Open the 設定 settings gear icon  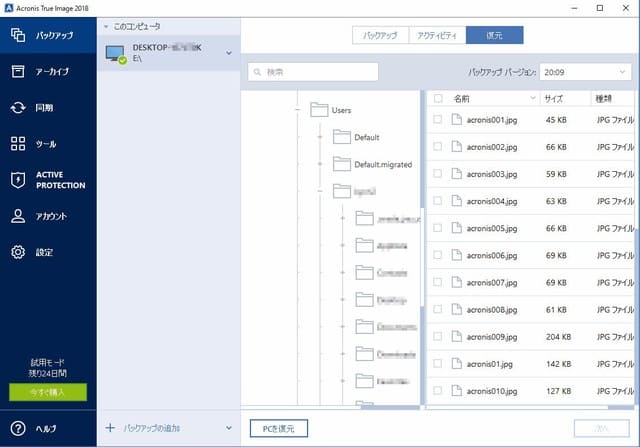[17, 252]
